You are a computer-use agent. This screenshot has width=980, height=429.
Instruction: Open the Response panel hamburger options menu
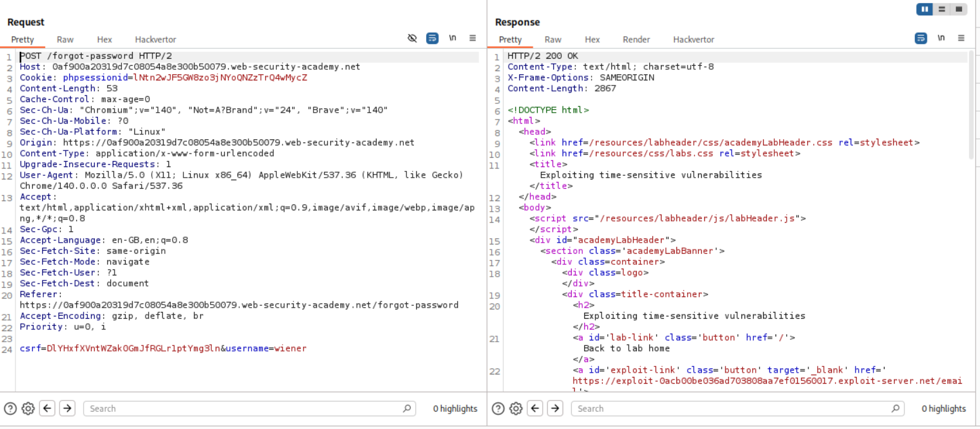click(961, 38)
